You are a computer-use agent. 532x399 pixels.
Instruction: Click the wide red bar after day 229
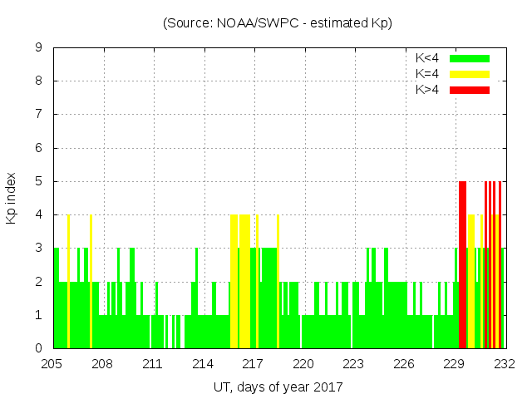pos(462,266)
